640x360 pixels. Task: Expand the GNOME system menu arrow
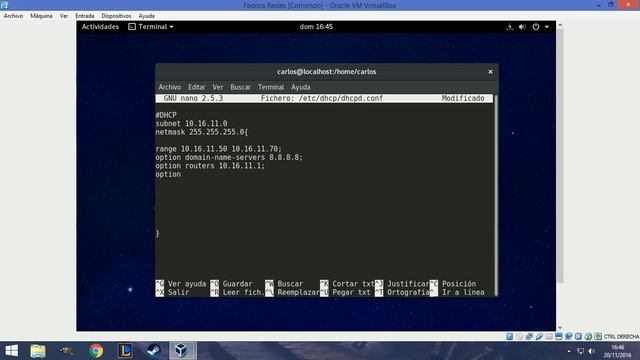point(547,27)
